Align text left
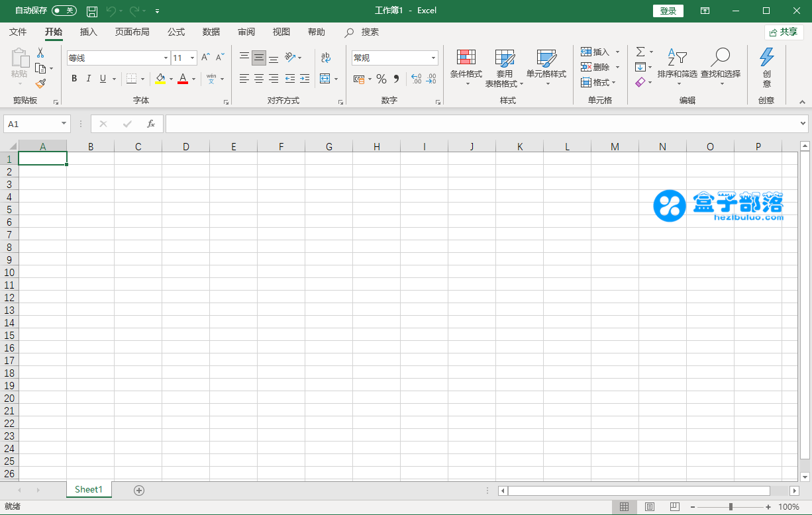This screenshot has width=812, height=515. [244, 79]
